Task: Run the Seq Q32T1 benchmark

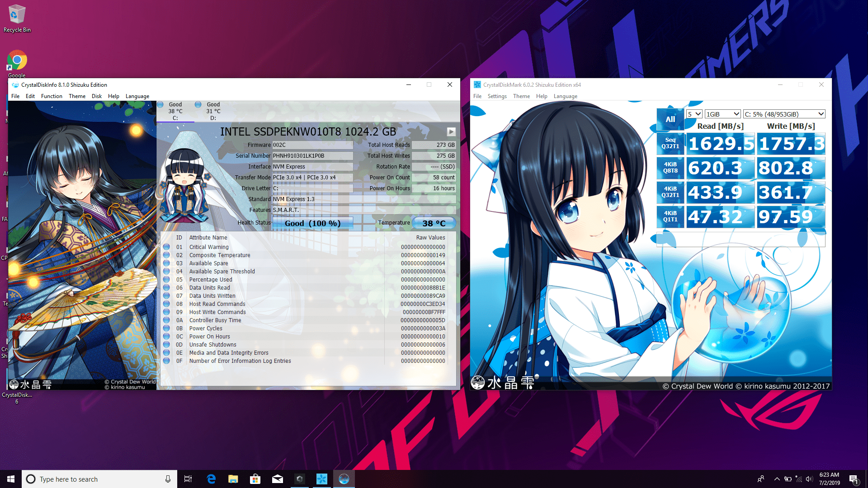Action: point(670,143)
